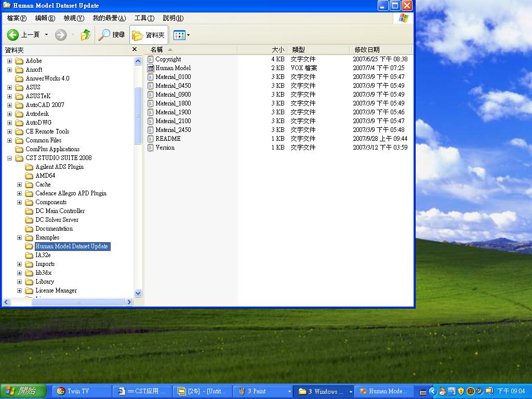The image size is (532, 399).
Task: Select the Material_0100 file icon
Action: [x=151, y=77]
